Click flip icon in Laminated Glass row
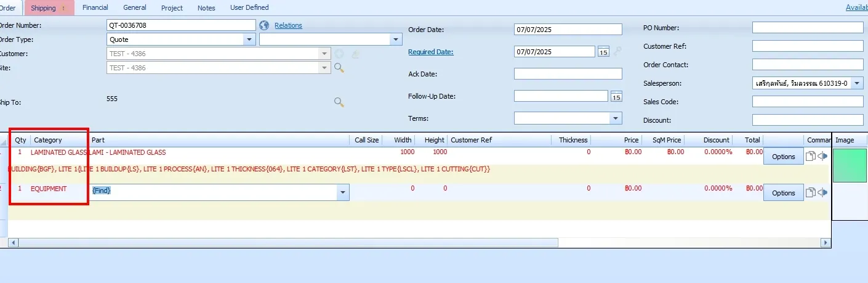The height and width of the screenshot is (283, 868). pyautogui.click(x=822, y=156)
